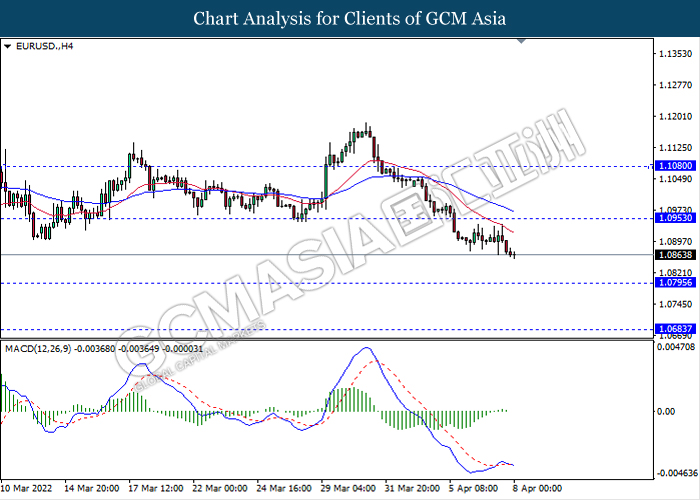Click the 31 Mar 20:00 time label
700x500 pixels.
point(412,488)
